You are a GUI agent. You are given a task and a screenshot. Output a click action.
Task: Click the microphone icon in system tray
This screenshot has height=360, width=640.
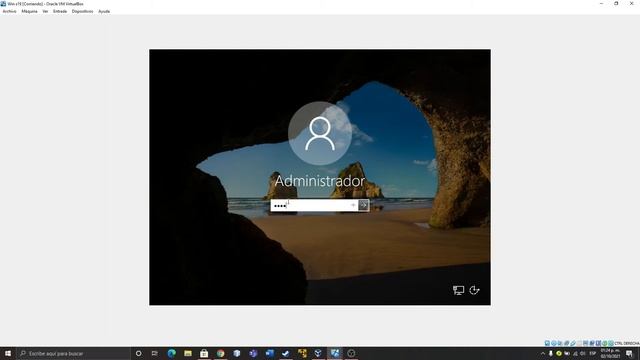(551, 353)
